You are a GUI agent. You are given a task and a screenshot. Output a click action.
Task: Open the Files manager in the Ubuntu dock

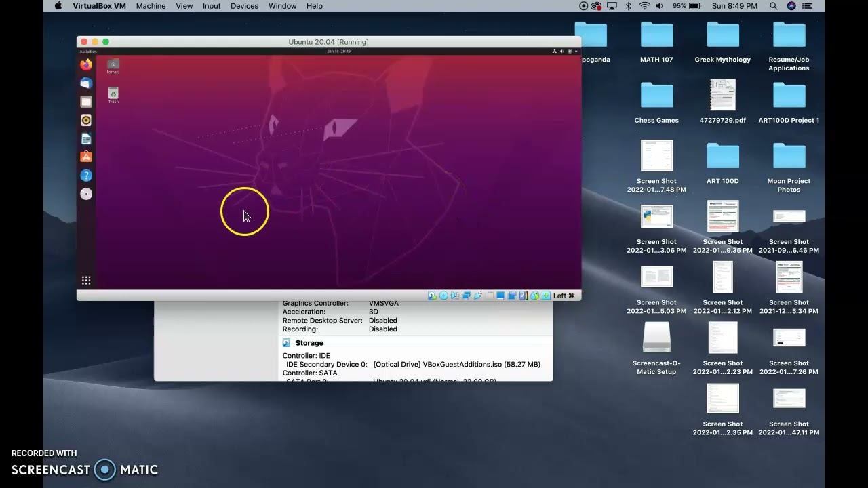86,102
